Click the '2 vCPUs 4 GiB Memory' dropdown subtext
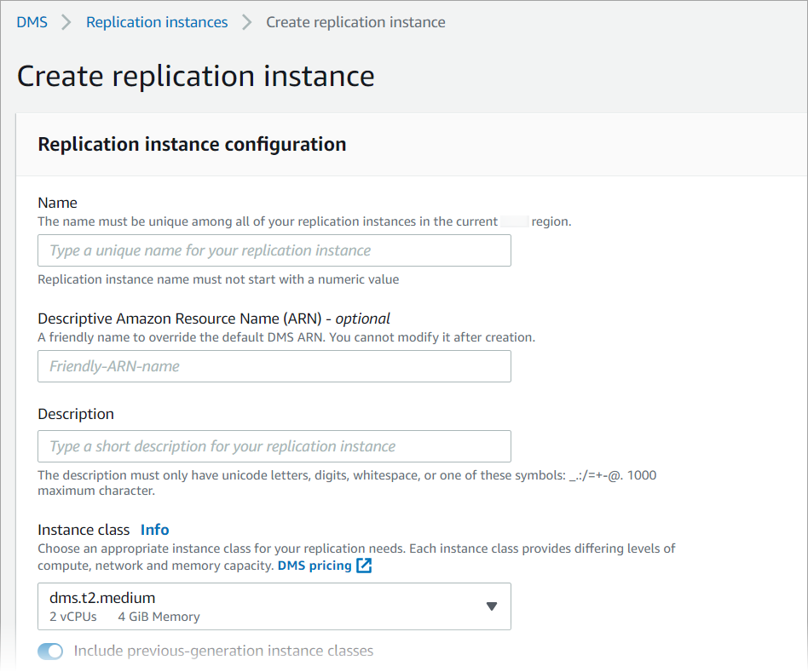 coord(124,617)
